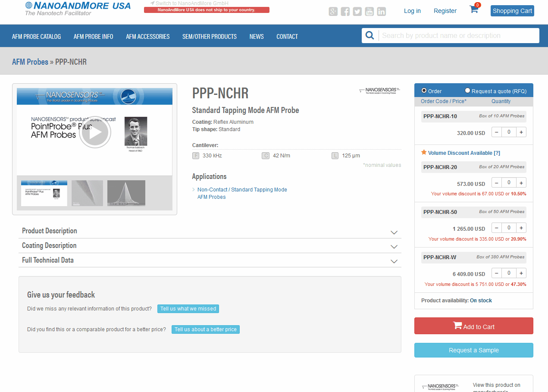This screenshot has width=548, height=392.
Task: Open the YouTube social icon
Action: tap(370, 12)
